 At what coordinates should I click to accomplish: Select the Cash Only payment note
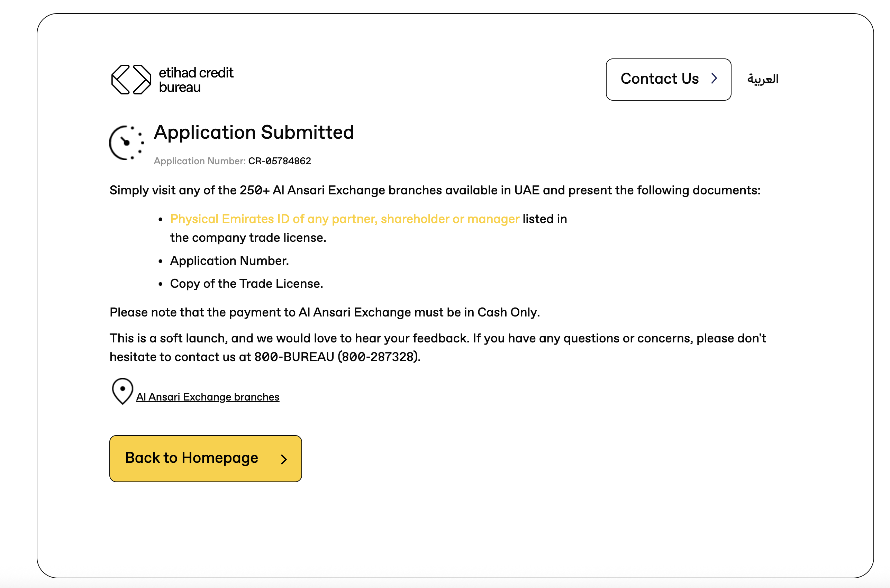325,312
